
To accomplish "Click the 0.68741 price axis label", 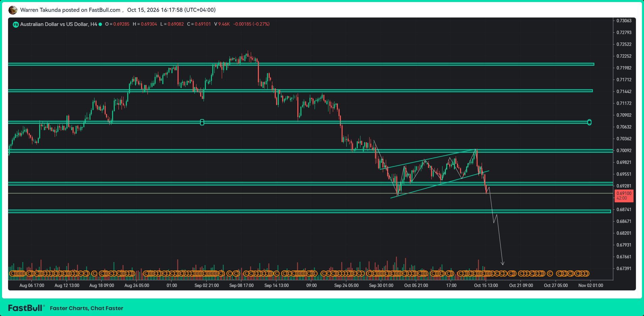I will (624, 209).
